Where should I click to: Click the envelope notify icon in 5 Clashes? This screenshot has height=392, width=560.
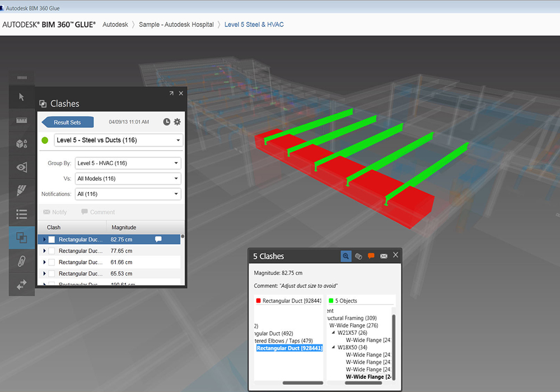[x=384, y=256]
